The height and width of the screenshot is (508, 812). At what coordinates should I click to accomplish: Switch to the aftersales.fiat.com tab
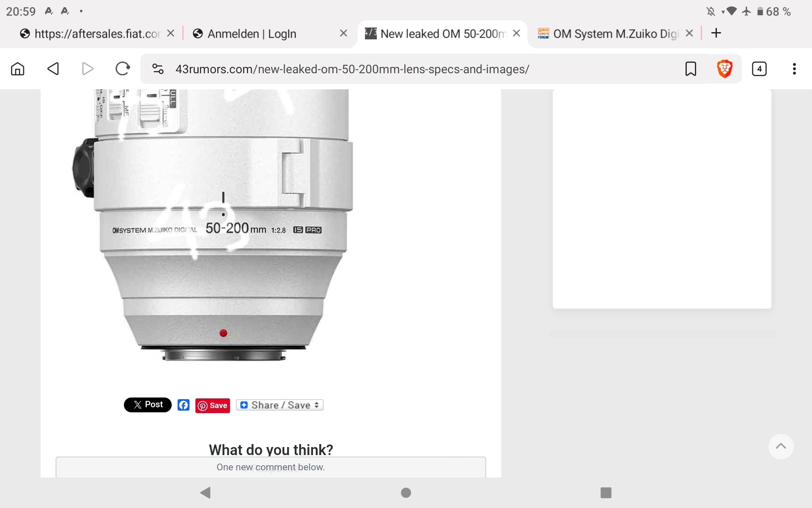tap(97, 34)
